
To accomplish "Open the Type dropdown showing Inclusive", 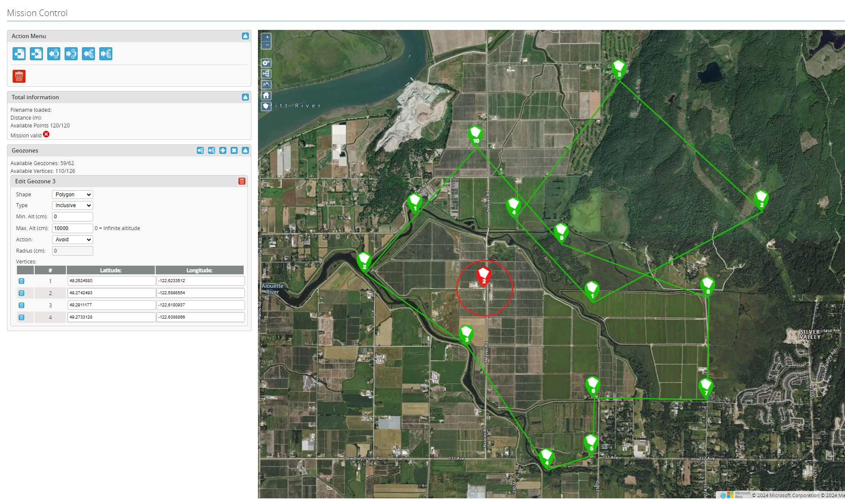I will [x=72, y=205].
